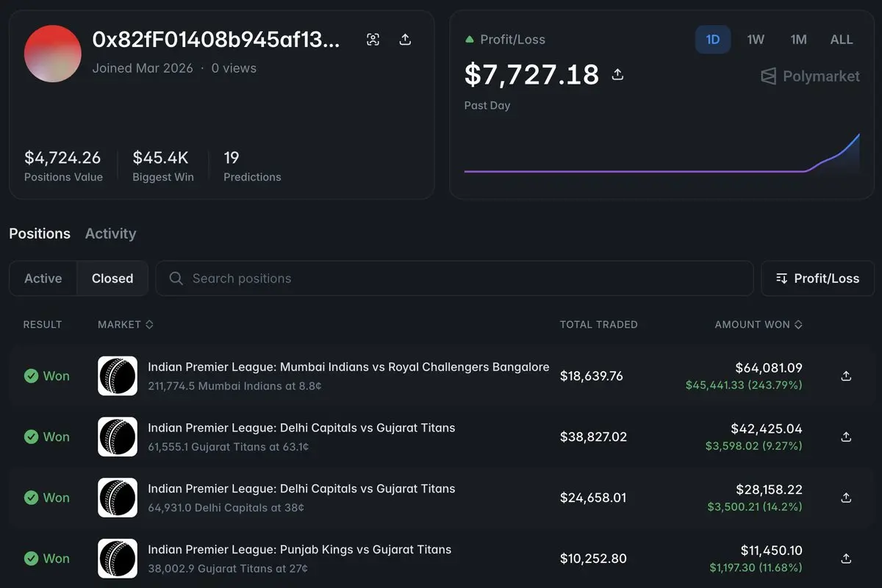Click 211,774.5 Mumbai Indians at 8.8¢ text
882x588 pixels.
click(x=234, y=386)
